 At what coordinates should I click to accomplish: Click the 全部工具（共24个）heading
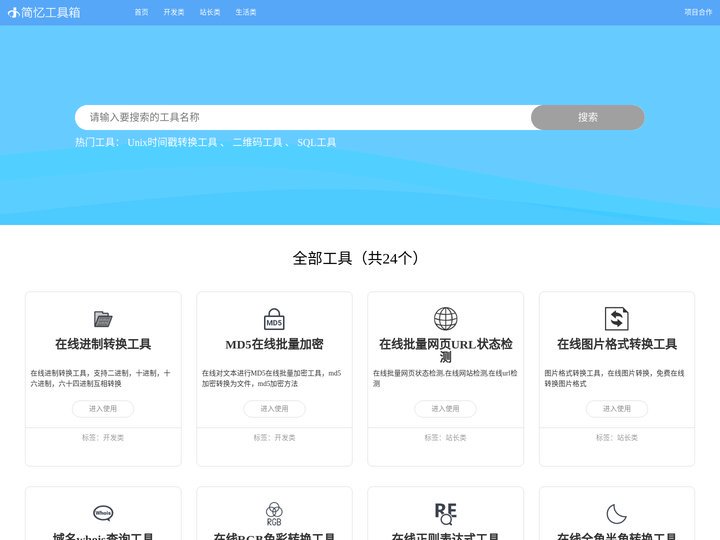(356, 258)
